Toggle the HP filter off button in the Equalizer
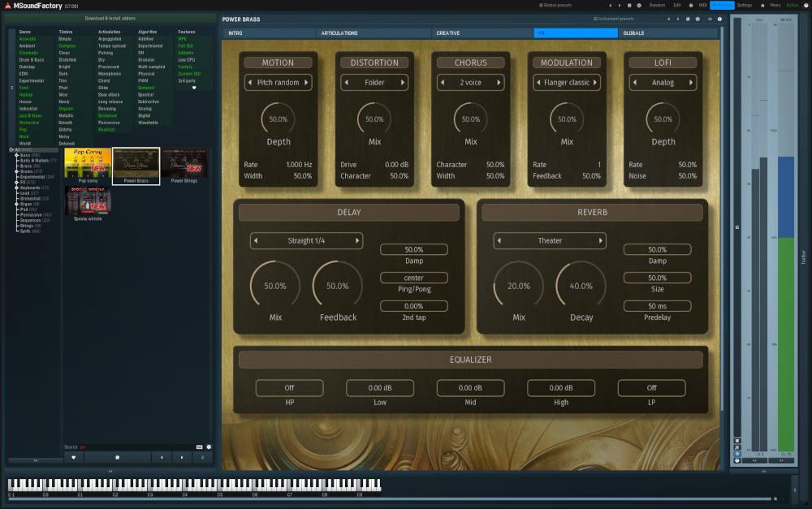The image size is (812, 509). pyautogui.click(x=289, y=388)
